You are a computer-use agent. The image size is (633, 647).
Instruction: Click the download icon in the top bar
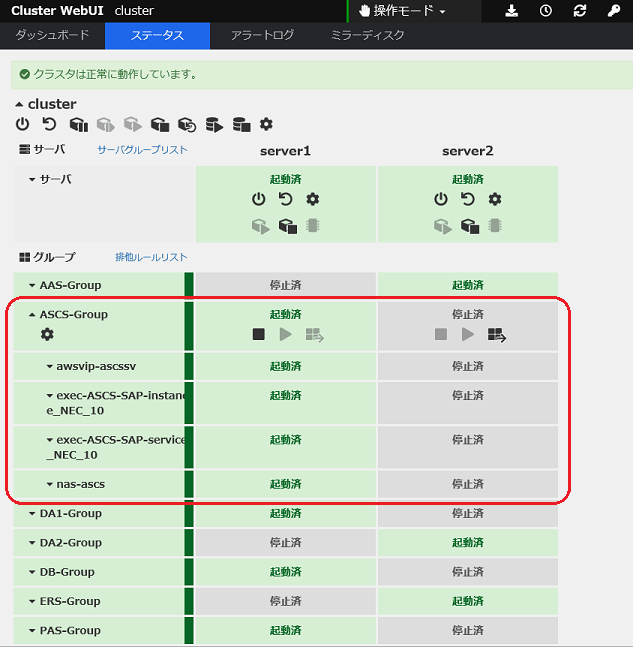click(x=512, y=11)
